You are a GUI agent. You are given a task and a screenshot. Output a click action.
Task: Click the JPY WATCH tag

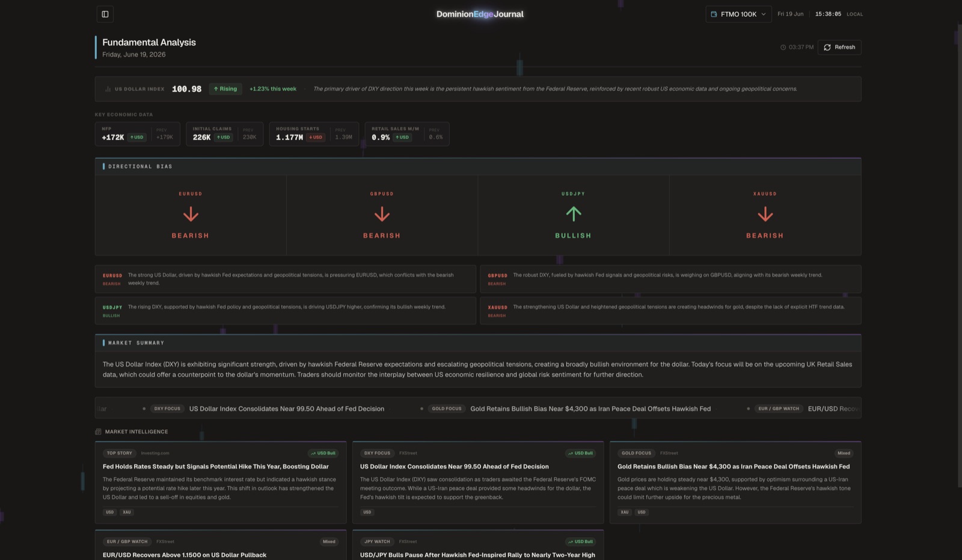pos(378,541)
